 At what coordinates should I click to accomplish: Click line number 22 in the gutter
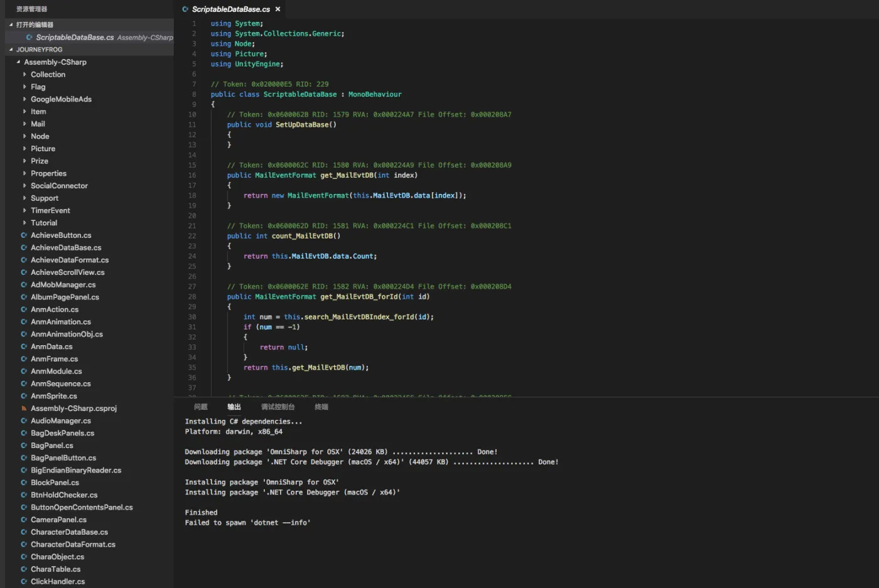pyautogui.click(x=192, y=236)
